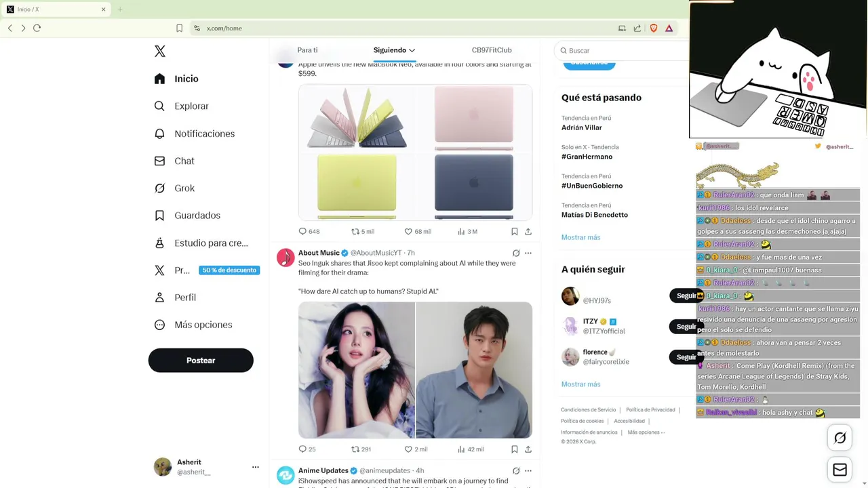Screen dimensions: 868x488
Task: Open Adrián Villar trend
Action: click(582, 127)
